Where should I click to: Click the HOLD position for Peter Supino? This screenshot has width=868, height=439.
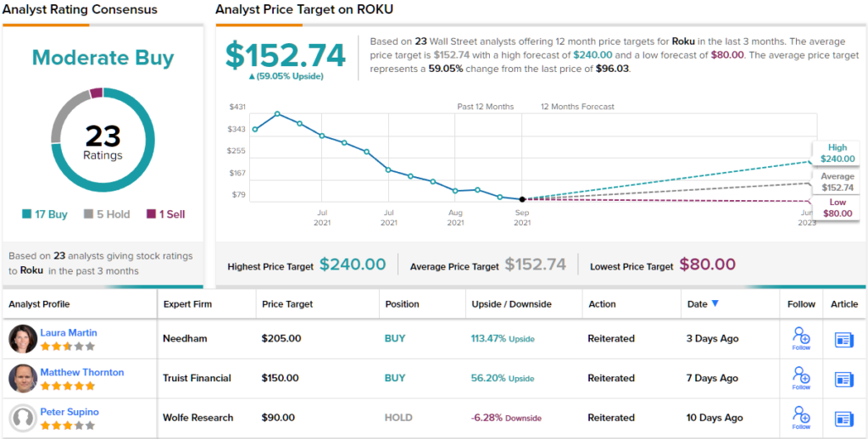click(398, 418)
